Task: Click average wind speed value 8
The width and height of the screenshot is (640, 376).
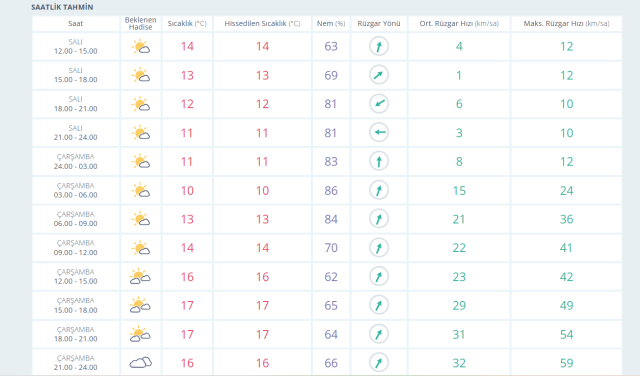Action: 459,162
